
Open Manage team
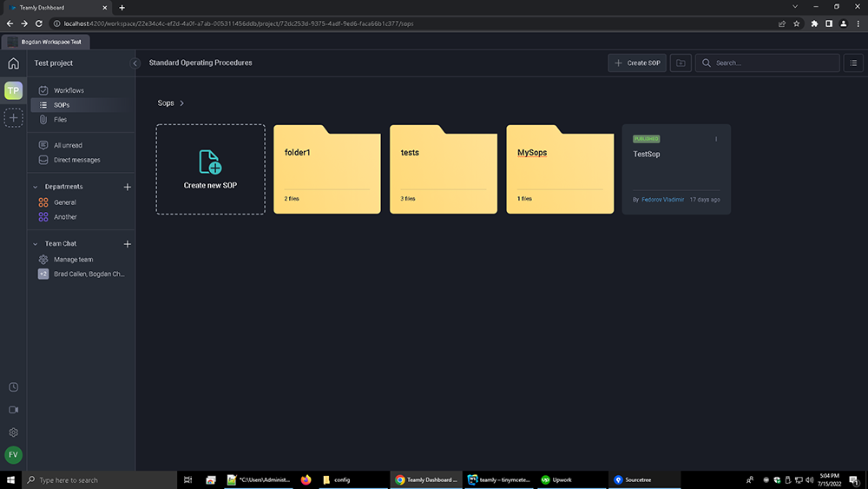coord(81,259)
